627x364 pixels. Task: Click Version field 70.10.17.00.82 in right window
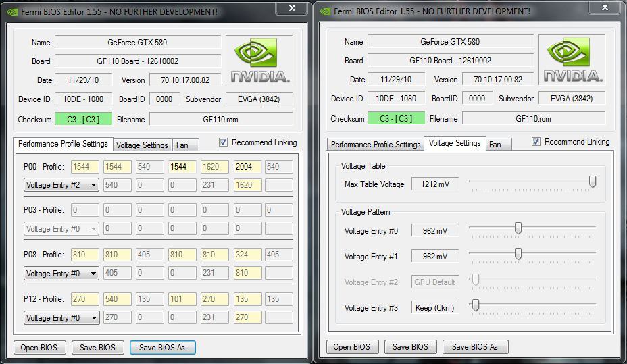[498, 79]
